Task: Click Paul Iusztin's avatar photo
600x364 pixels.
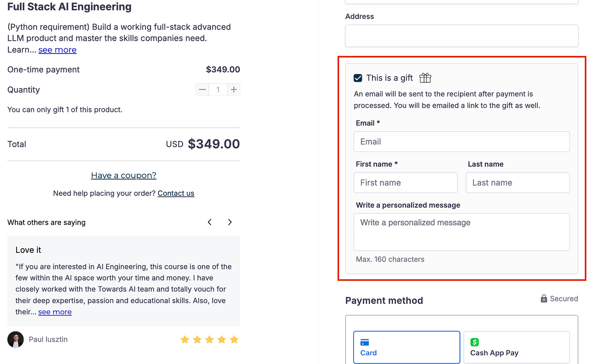Action: tap(16, 339)
